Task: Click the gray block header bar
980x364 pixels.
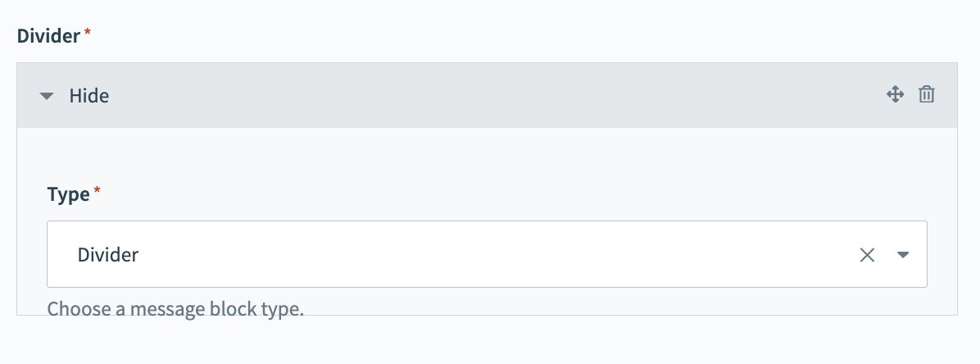Action: pos(487,95)
